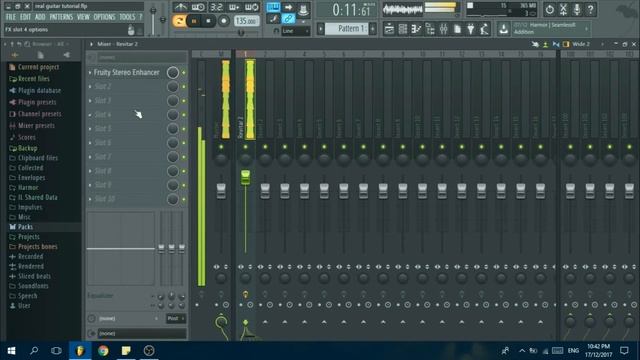The width and height of the screenshot is (640, 360).
Task: Open the PATTERNS menu
Action: coord(61,17)
